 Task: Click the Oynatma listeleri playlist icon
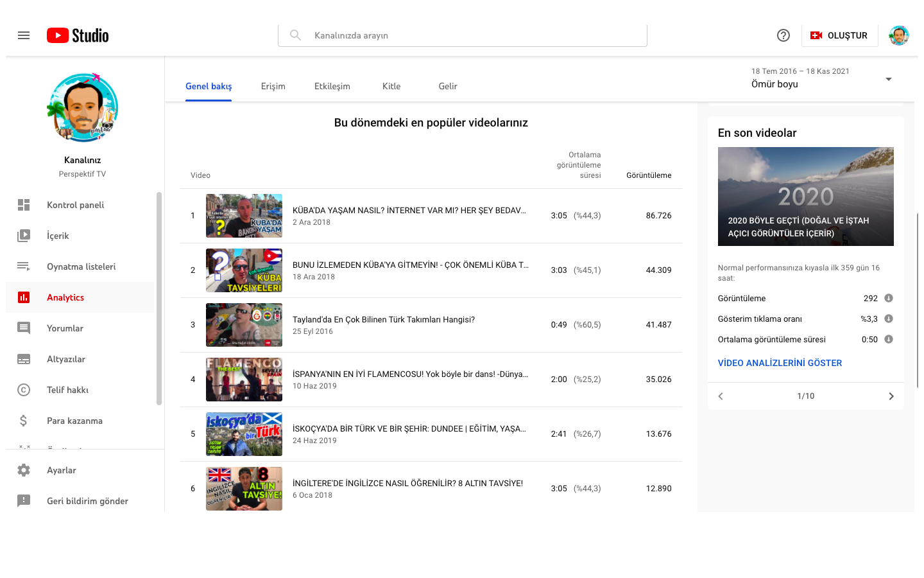coord(24,267)
